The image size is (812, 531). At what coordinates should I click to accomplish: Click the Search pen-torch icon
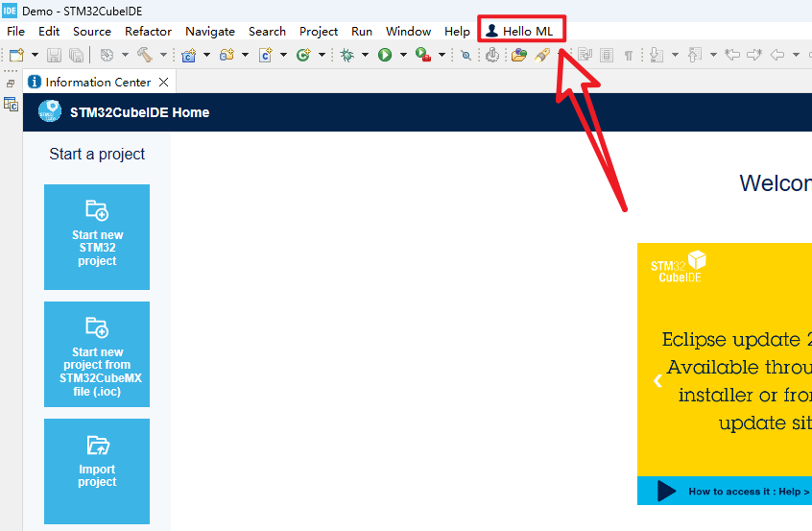tap(542, 55)
